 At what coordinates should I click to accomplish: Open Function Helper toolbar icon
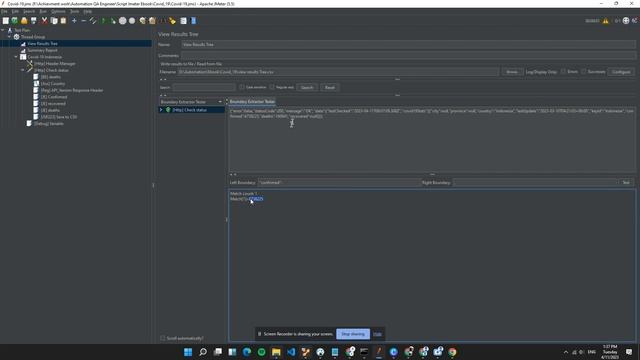tap(184, 21)
